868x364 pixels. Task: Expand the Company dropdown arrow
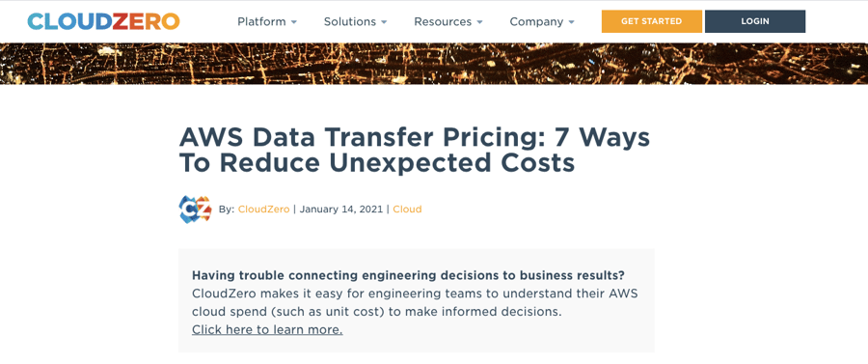[x=571, y=22]
